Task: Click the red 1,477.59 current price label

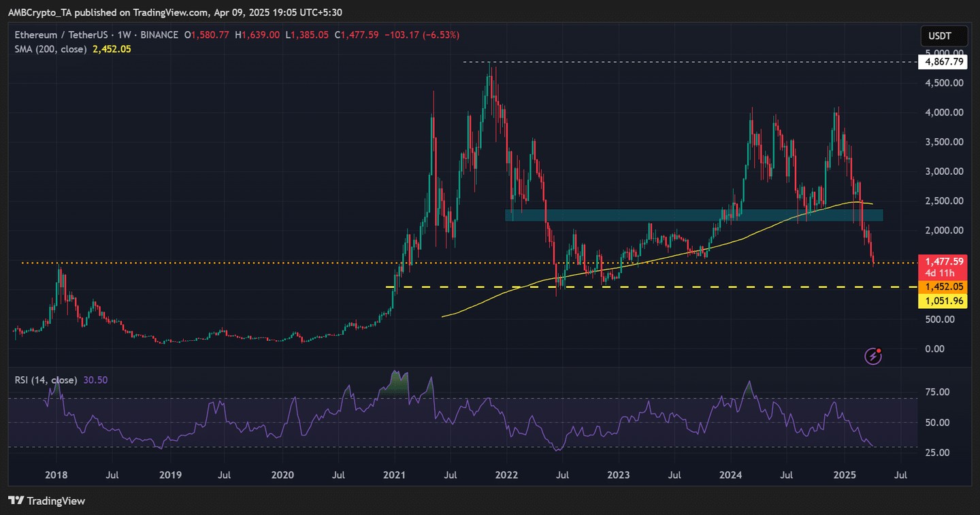Action: pos(941,261)
